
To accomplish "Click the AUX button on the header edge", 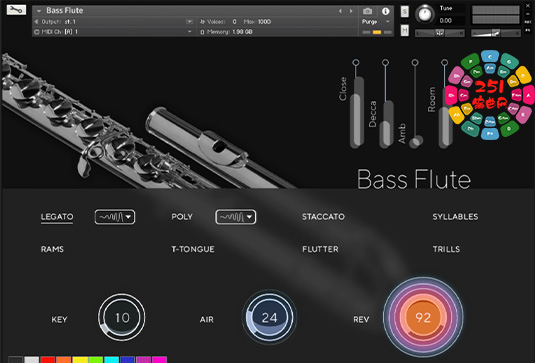I will [x=528, y=22].
